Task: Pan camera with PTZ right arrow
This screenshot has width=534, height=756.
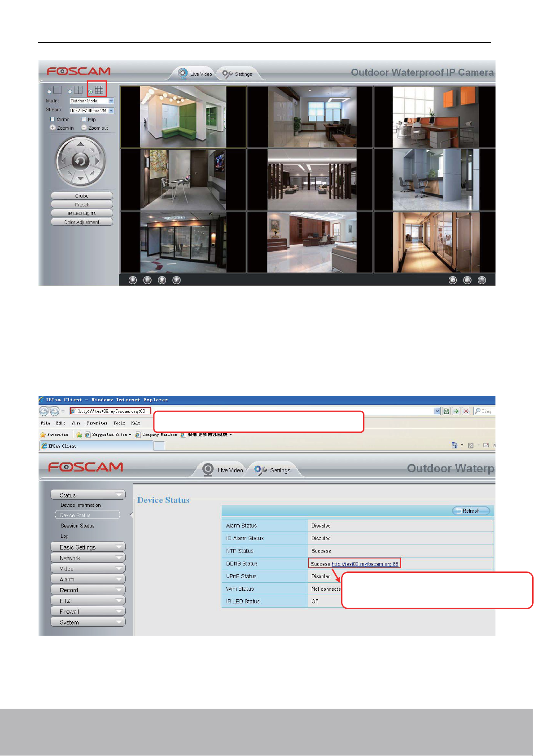Action: (97, 161)
